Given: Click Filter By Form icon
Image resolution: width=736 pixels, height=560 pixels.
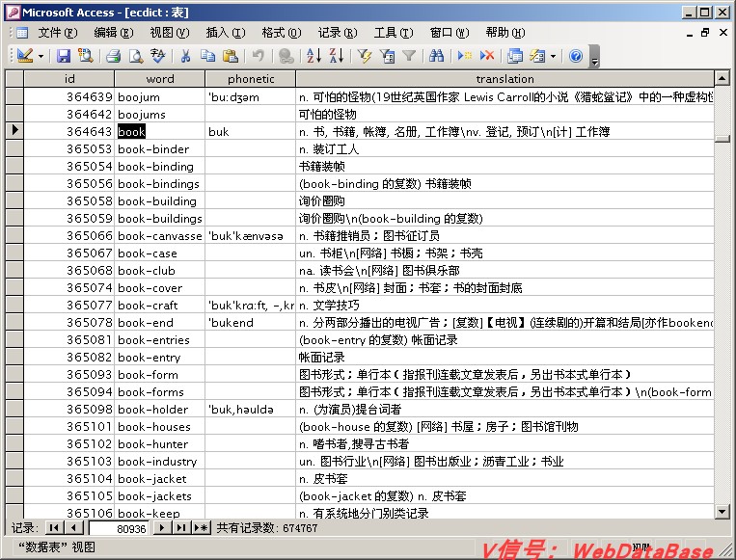Looking at the screenshot, I should [387, 56].
